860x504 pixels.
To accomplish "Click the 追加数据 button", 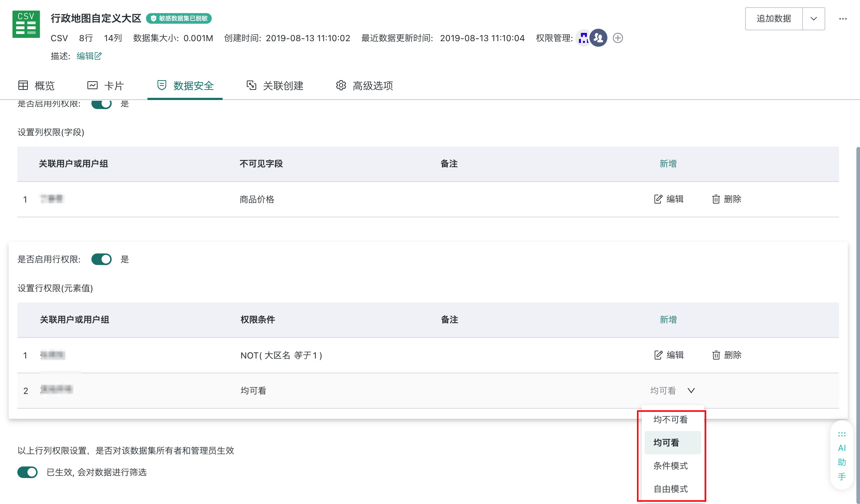I will [x=774, y=19].
